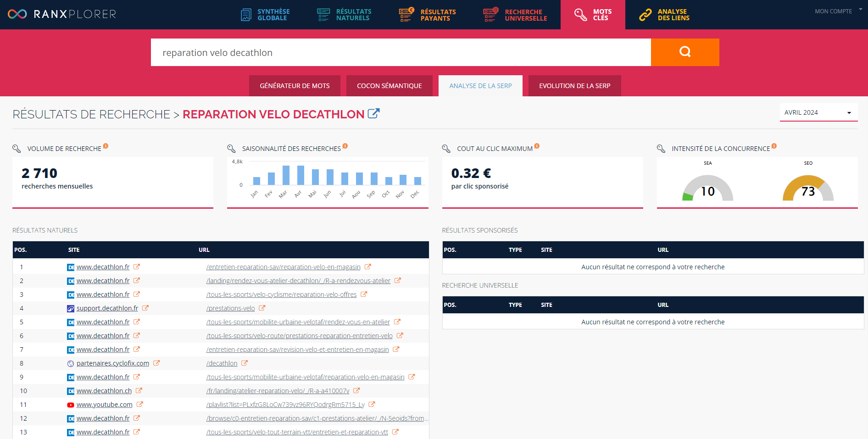Viewport: 868px width, 439px height.
Task: Click the Résultats naturels URL column header
Action: click(204, 250)
